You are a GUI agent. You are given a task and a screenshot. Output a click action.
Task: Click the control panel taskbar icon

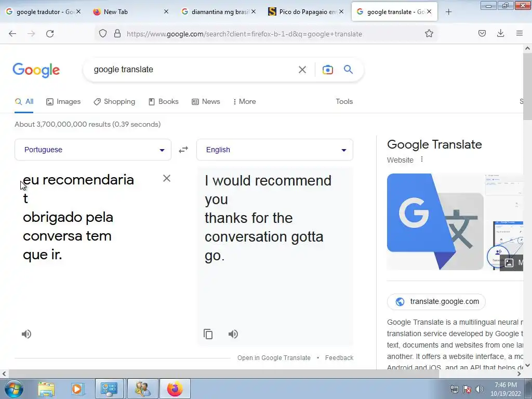(109, 389)
